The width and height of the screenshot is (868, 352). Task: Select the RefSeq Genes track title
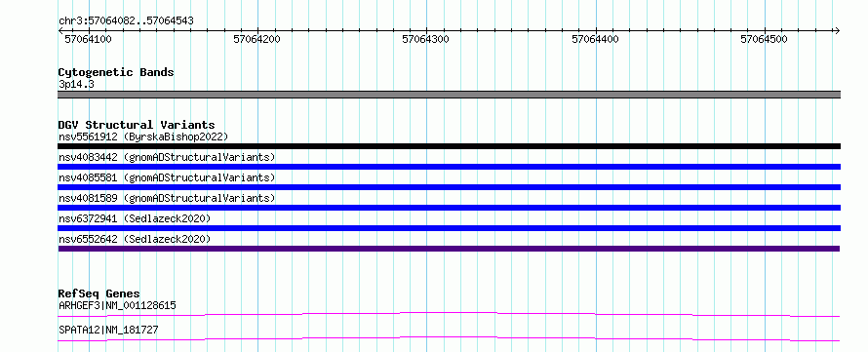click(x=99, y=293)
